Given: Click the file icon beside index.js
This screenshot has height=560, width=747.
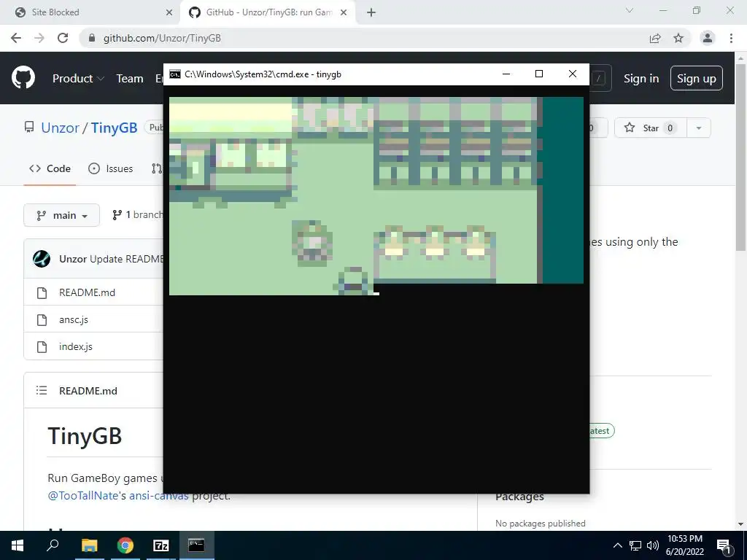Looking at the screenshot, I should pyautogui.click(x=42, y=346).
